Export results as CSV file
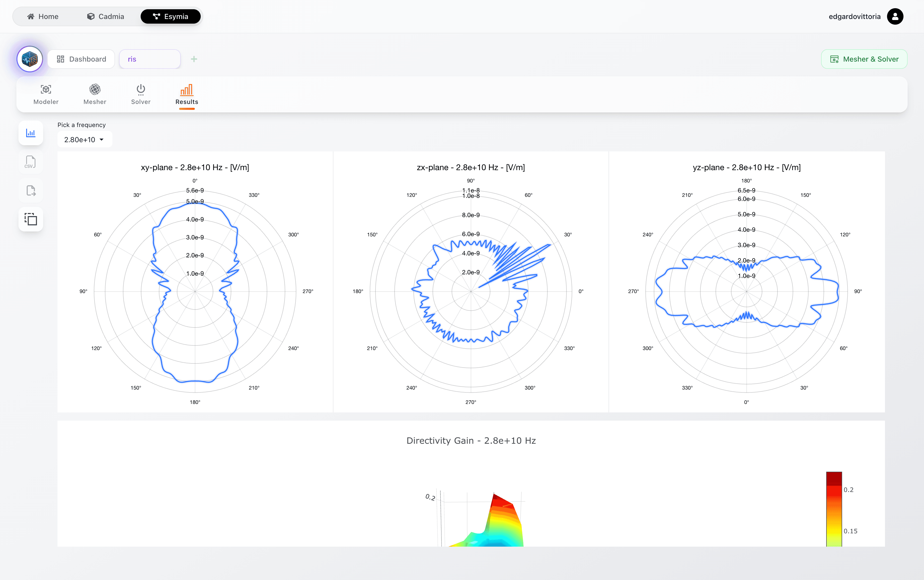Screen dimensions: 924x580 point(30,161)
